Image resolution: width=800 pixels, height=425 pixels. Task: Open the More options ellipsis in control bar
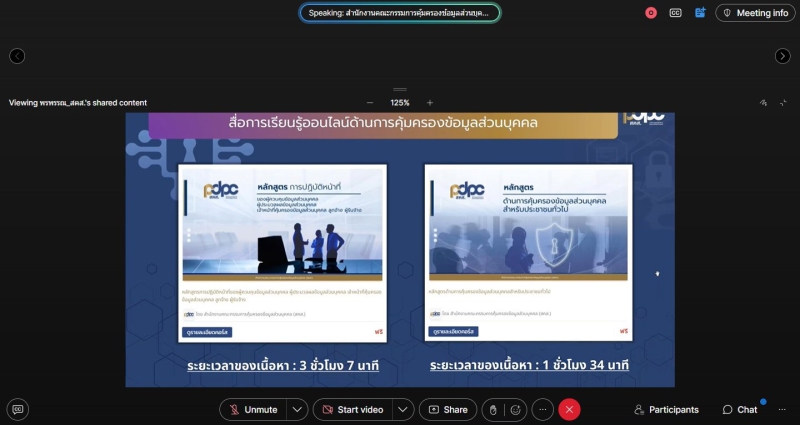542,409
